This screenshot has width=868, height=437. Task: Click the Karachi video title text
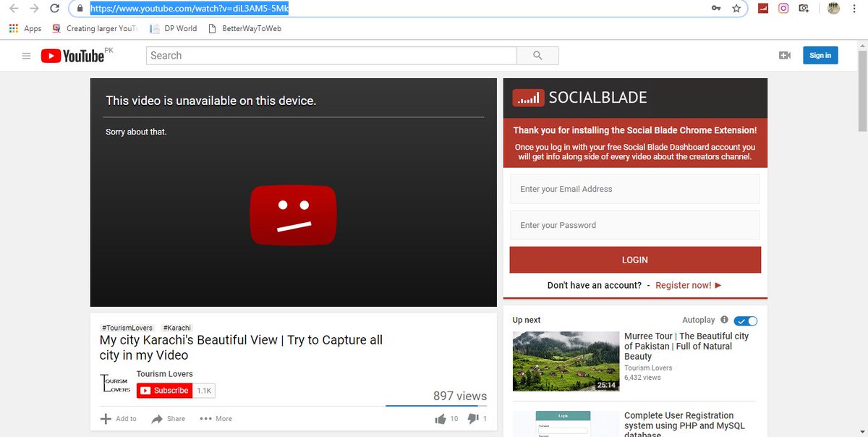(241, 347)
